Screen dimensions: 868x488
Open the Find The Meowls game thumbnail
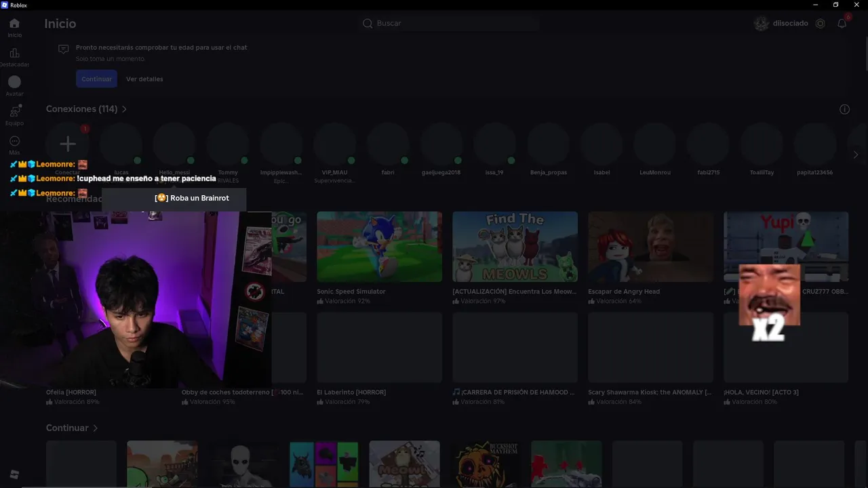click(515, 247)
